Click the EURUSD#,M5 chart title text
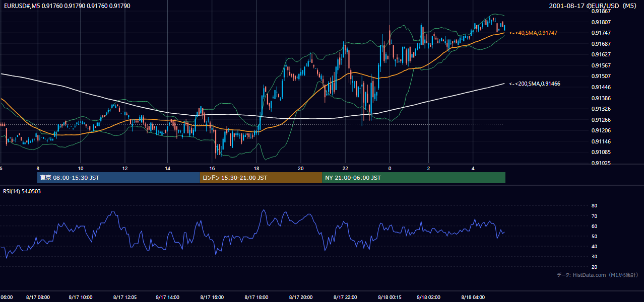The image size is (644, 302). tap(67, 6)
